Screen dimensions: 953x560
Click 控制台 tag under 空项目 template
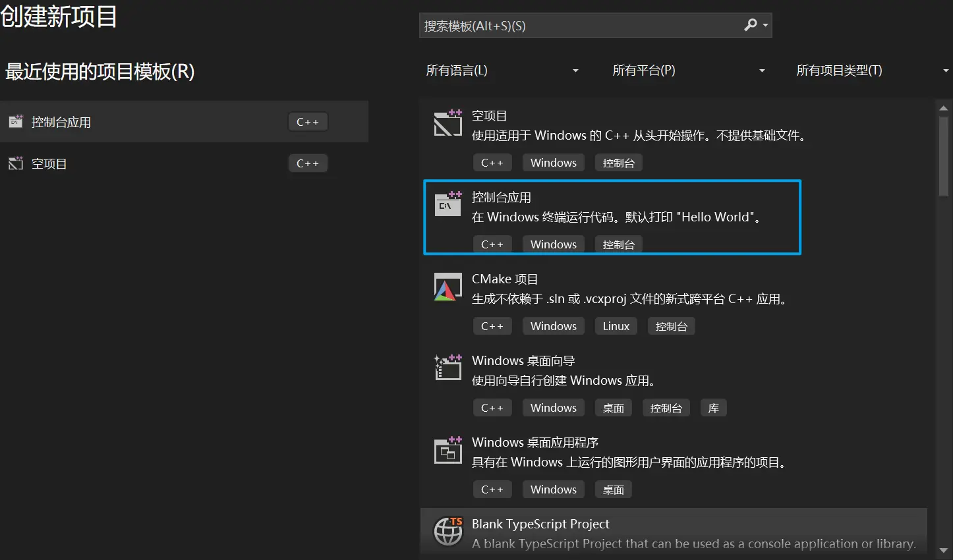coord(619,163)
